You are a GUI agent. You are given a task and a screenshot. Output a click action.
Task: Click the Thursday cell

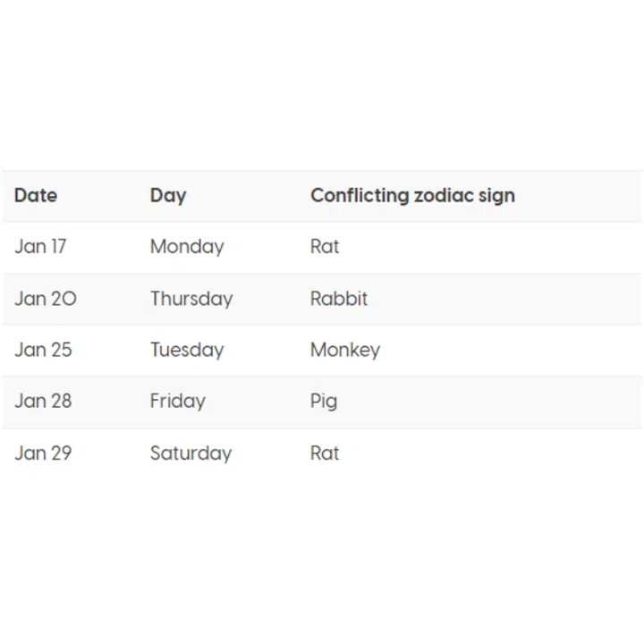pos(191,299)
